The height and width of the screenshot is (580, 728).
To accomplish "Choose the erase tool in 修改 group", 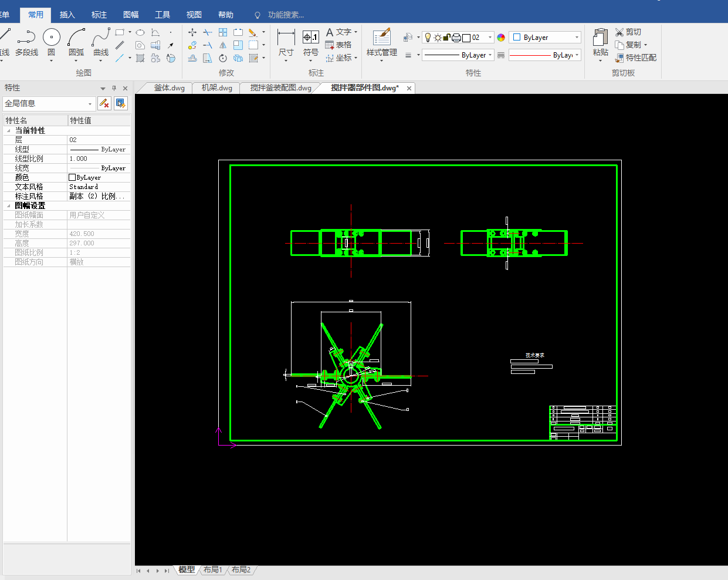I will [x=253, y=32].
